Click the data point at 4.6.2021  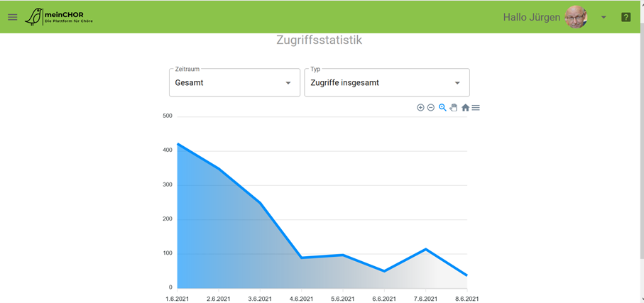302,258
